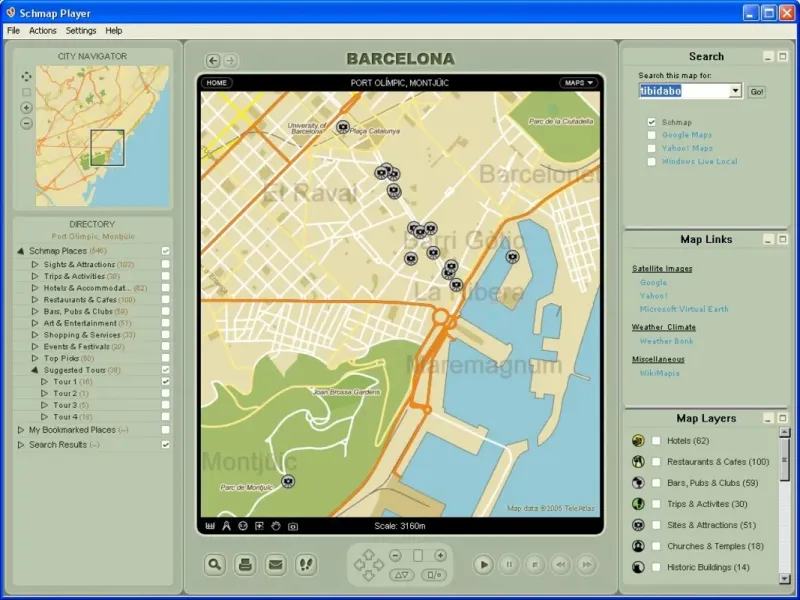800x600 pixels.
Task: Enable the Hotels map layer checkbox
Action: (x=656, y=441)
